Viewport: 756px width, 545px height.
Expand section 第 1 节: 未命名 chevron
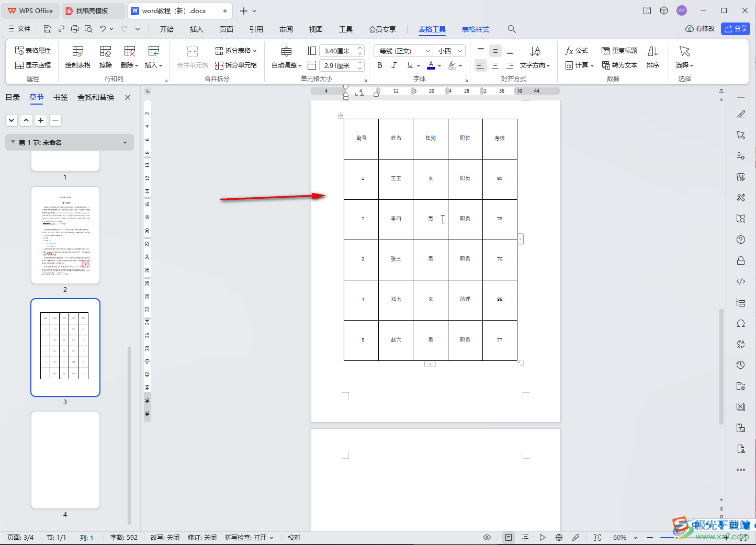pos(125,142)
